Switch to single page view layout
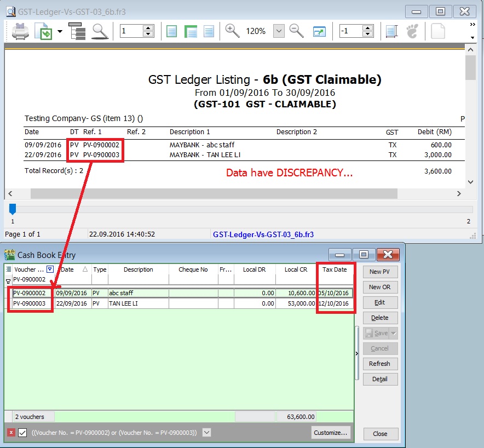The image size is (484, 448). click(171, 31)
